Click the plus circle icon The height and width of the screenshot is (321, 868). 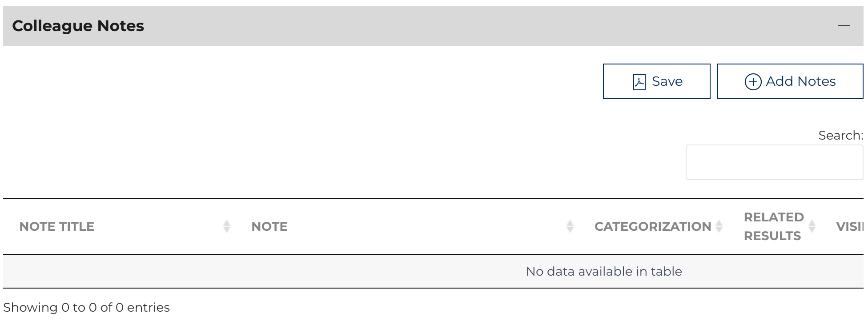point(753,82)
